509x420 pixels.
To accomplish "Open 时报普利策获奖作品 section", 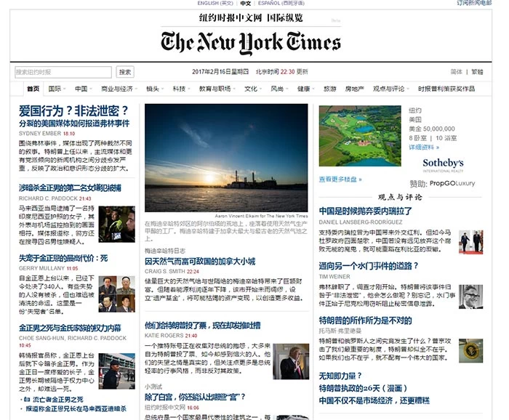I will 446,89.
